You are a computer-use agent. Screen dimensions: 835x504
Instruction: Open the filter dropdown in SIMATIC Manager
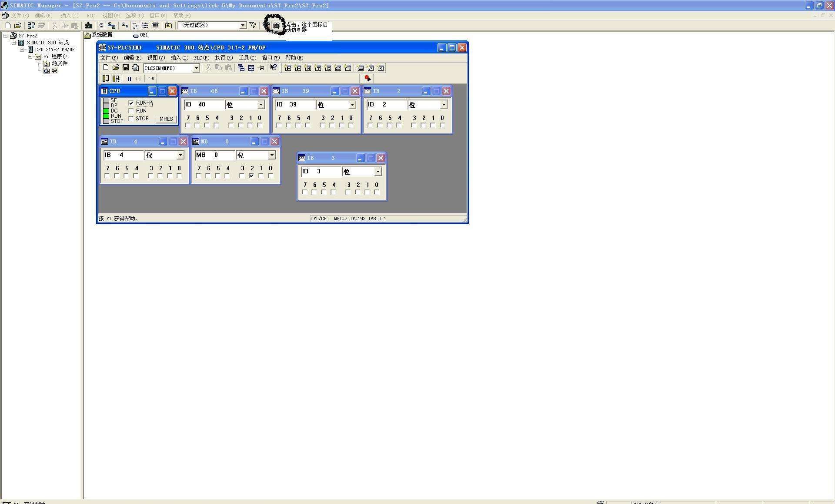[x=243, y=26]
